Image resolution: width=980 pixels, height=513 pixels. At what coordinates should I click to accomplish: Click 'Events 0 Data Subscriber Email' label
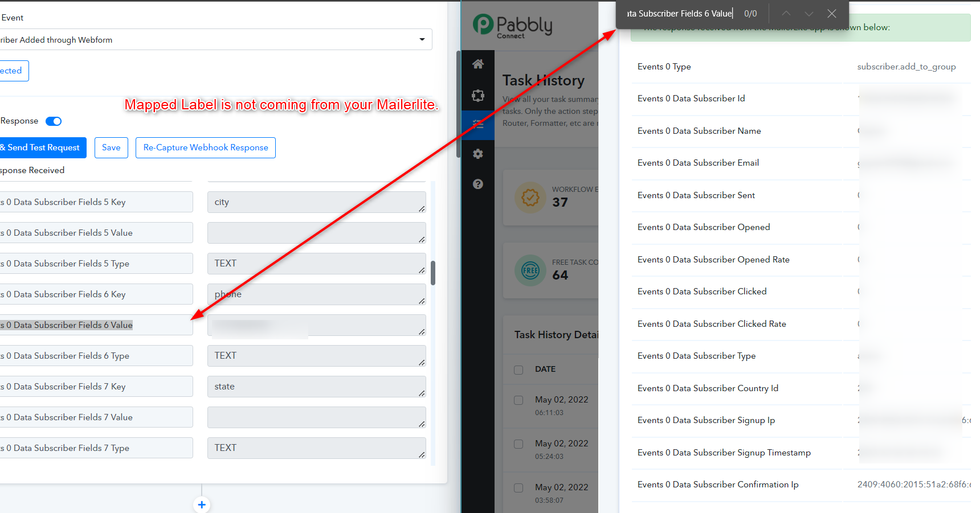coord(698,163)
